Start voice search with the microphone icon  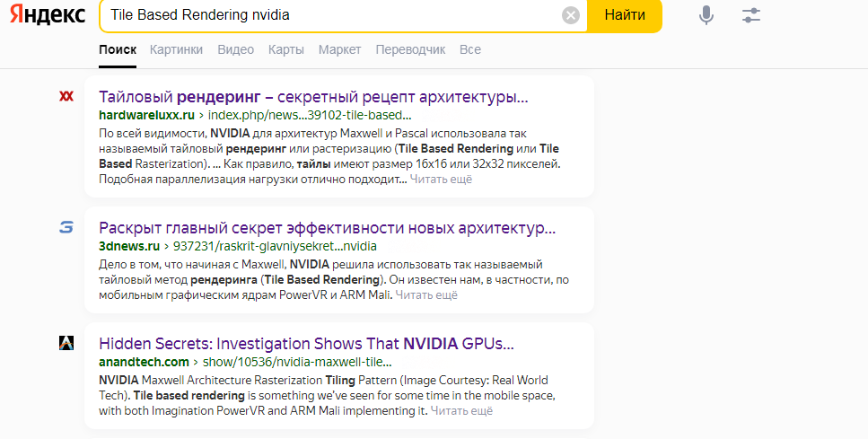(706, 15)
